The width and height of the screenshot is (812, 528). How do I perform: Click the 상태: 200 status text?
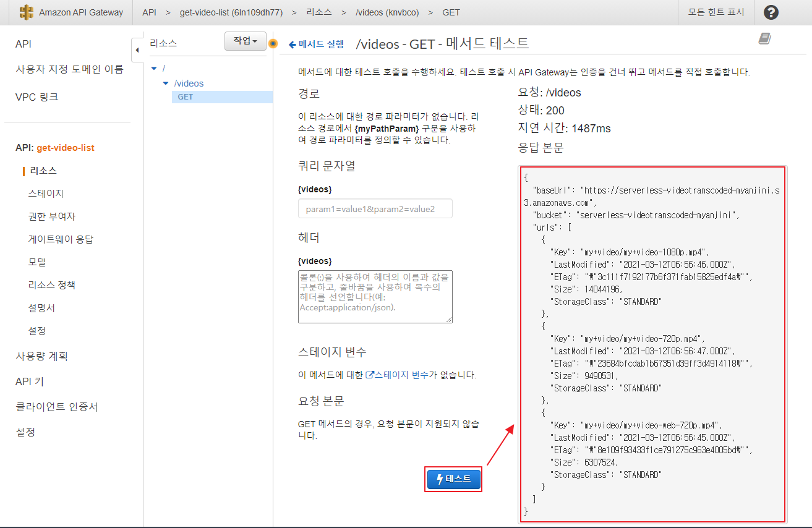pyautogui.click(x=541, y=111)
